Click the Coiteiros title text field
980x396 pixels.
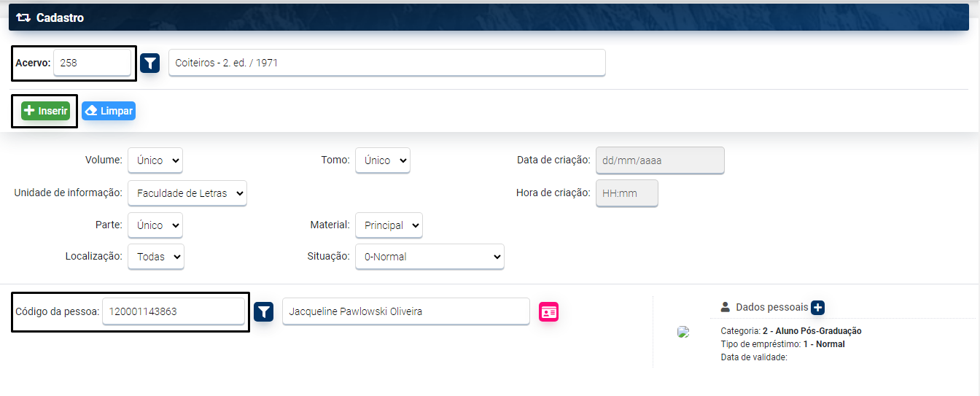(x=386, y=63)
